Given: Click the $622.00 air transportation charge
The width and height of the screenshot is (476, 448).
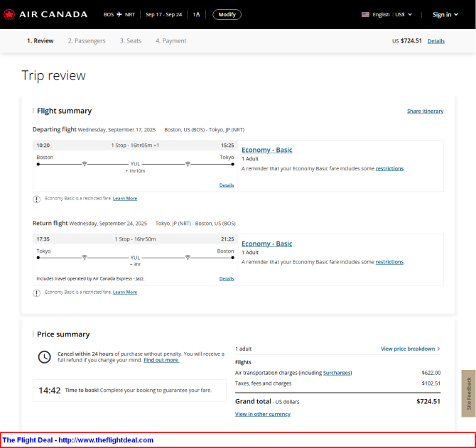Looking at the screenshot, I should pyautogui.click(x=431, y=373).
